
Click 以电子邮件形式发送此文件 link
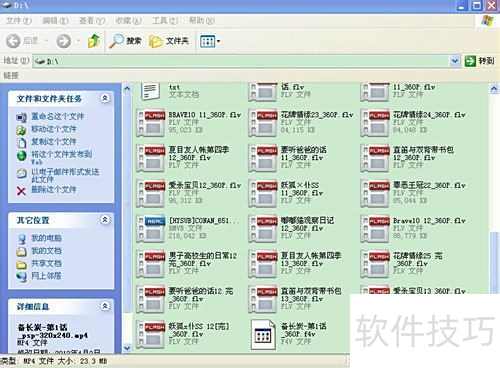(65, 175)
